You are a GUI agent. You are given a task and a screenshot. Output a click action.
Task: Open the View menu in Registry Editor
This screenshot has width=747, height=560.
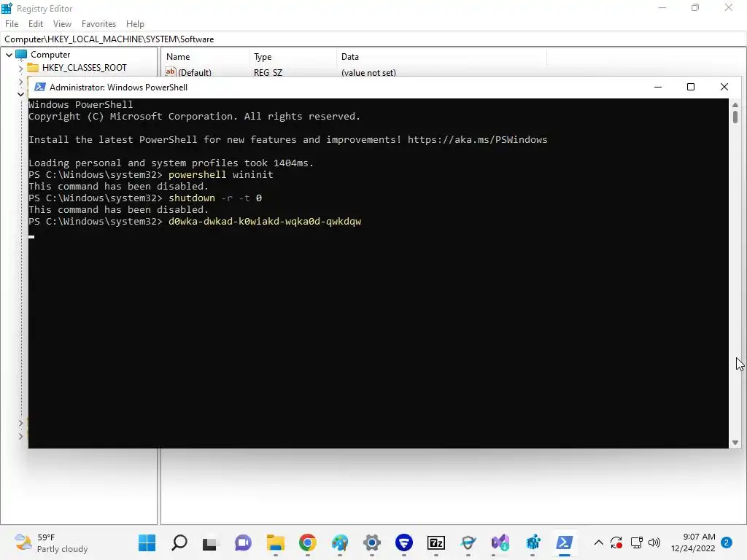(x=62, y=24)
